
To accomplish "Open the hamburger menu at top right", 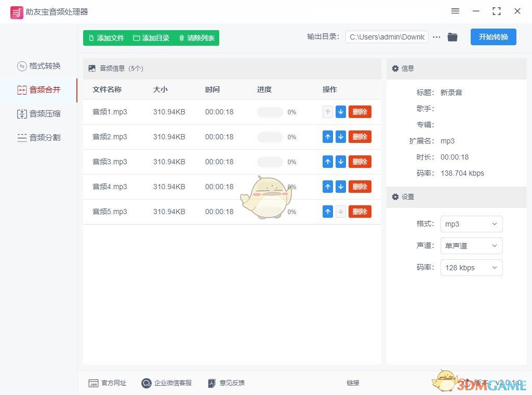I will pos(455,11).
